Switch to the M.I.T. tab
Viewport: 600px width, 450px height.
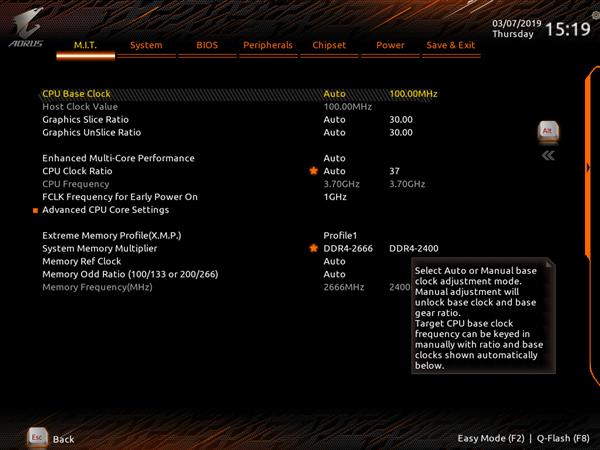(x=85, y=45)
